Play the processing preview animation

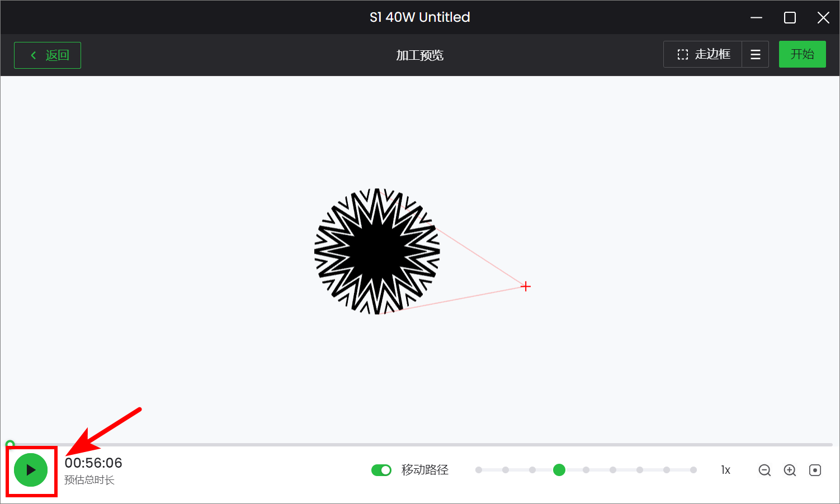pyautogui.click(x=31, y=470)
